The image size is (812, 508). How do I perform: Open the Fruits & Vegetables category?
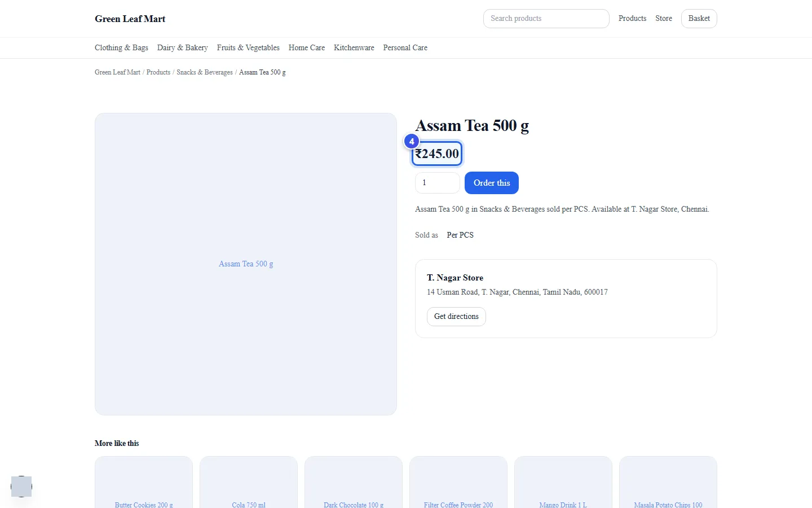[248, 48]
